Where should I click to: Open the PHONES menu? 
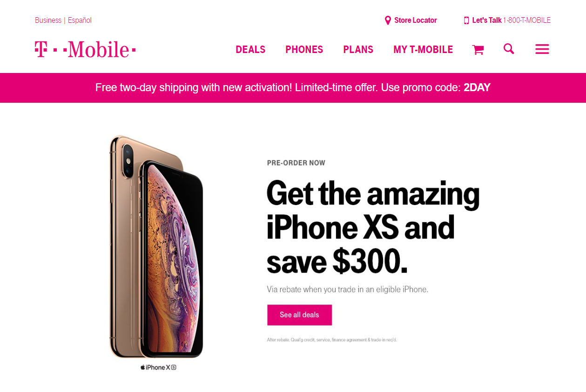coord(304,50)
